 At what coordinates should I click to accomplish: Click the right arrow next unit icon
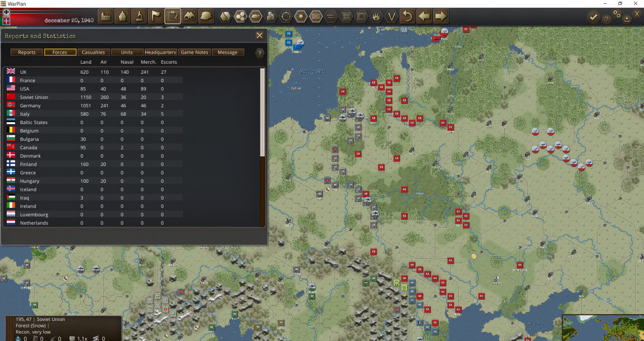(x=441, y=17)
